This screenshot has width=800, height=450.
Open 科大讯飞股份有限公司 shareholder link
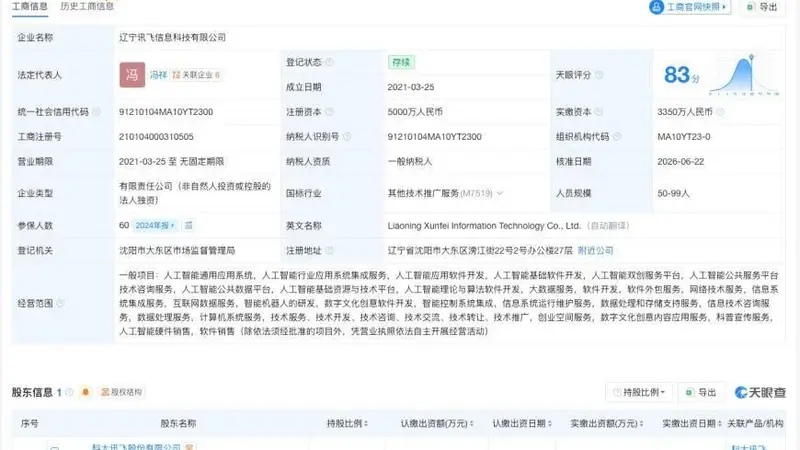(136, 447)
